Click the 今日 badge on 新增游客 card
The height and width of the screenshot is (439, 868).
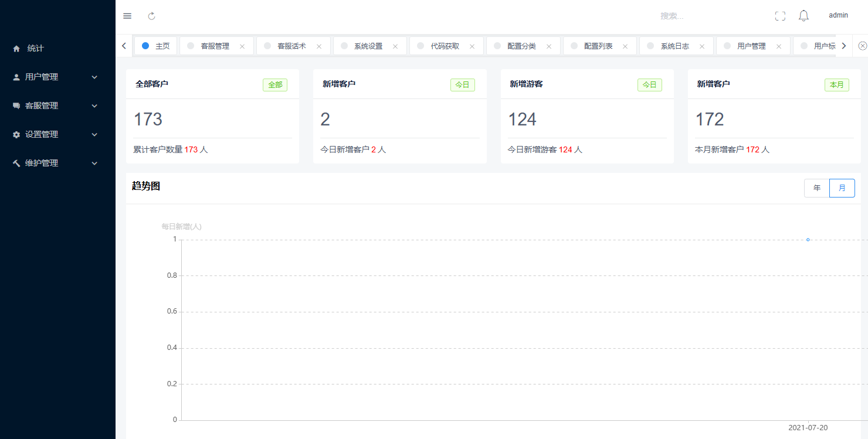tap(650, 85)
